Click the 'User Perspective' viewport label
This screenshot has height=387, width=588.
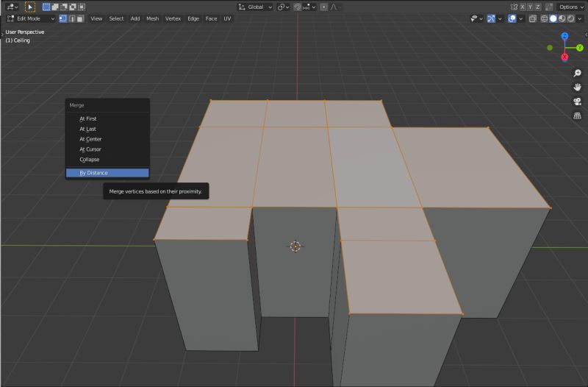[x=25, y=32]
